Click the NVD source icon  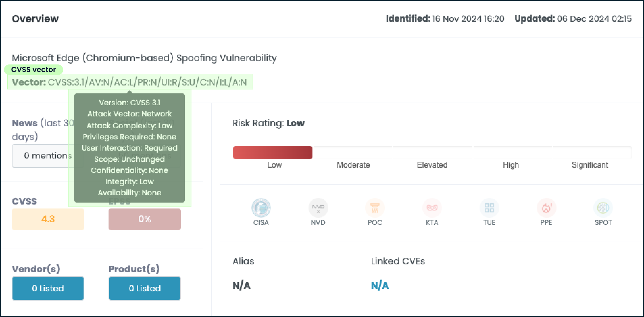tap(318, 208)
